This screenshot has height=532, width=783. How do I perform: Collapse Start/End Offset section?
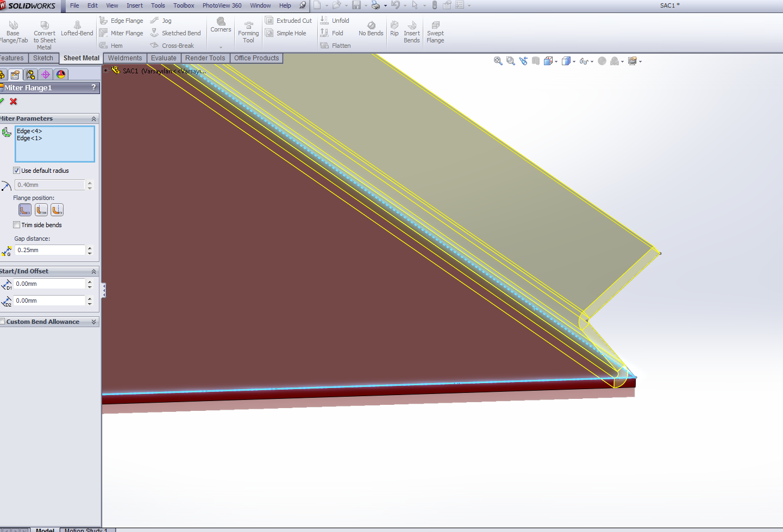[93, 271]
